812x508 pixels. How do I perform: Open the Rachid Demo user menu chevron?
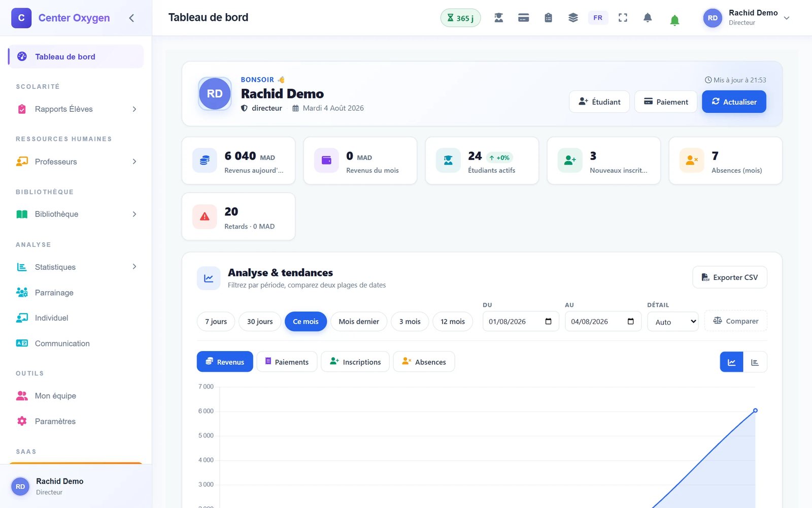coord(787,18)
